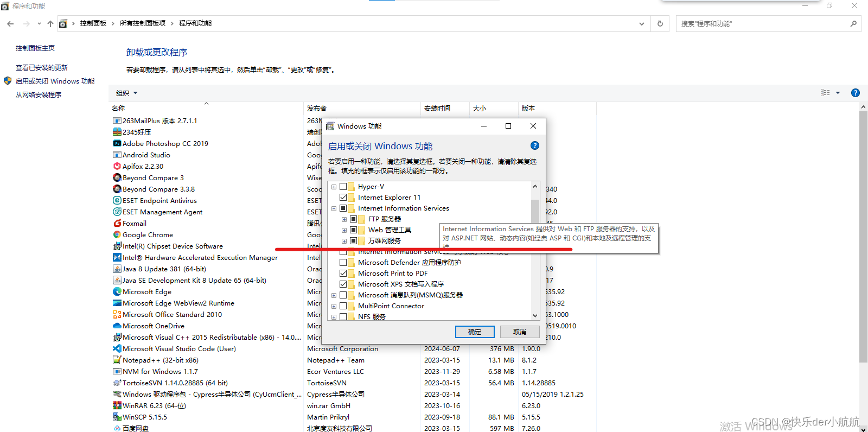Open view options dropdown arrow
The height and width of the screenshot is (432, 868).
pyautogui.click(x=838, y=93)
